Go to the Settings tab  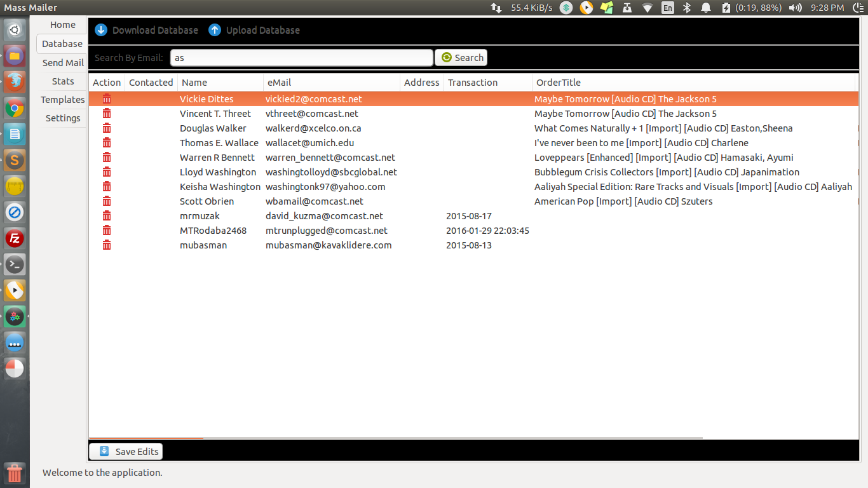63,118
